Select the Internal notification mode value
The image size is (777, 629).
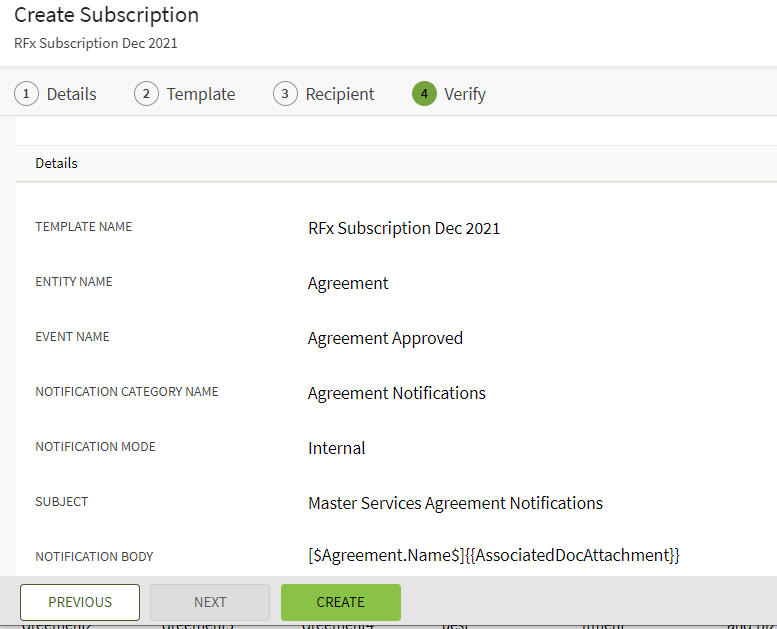[x=336, y=448]
